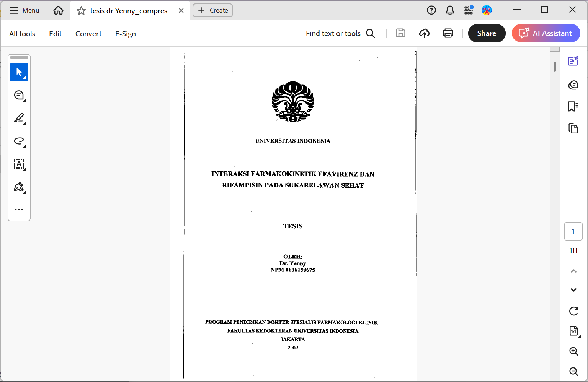Open the E-Sign menu

tap(126, 34)
